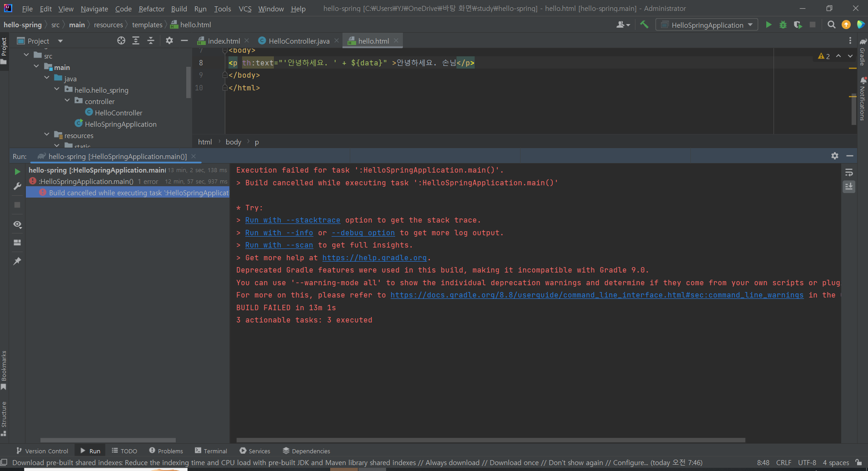Hide the Project panel with minus icon
Image resolution: width=868 pixels, height=471 pixels.
(184, 40)
